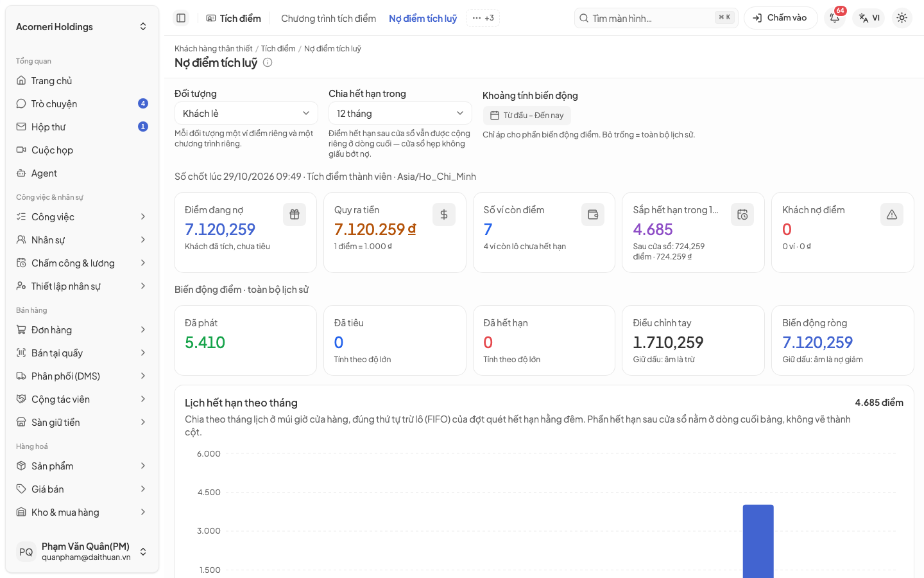Expand the Cộng tác viên sidebar group
924x578 pixels.
click(82, 399)
